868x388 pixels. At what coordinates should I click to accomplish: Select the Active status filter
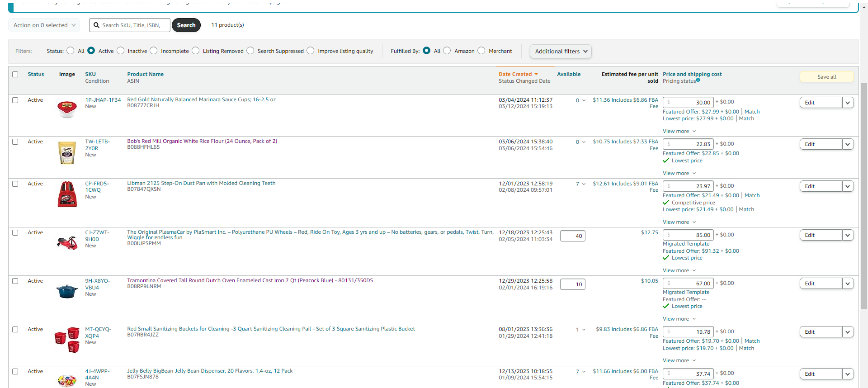pyautogui.click(x=91, y=51)
